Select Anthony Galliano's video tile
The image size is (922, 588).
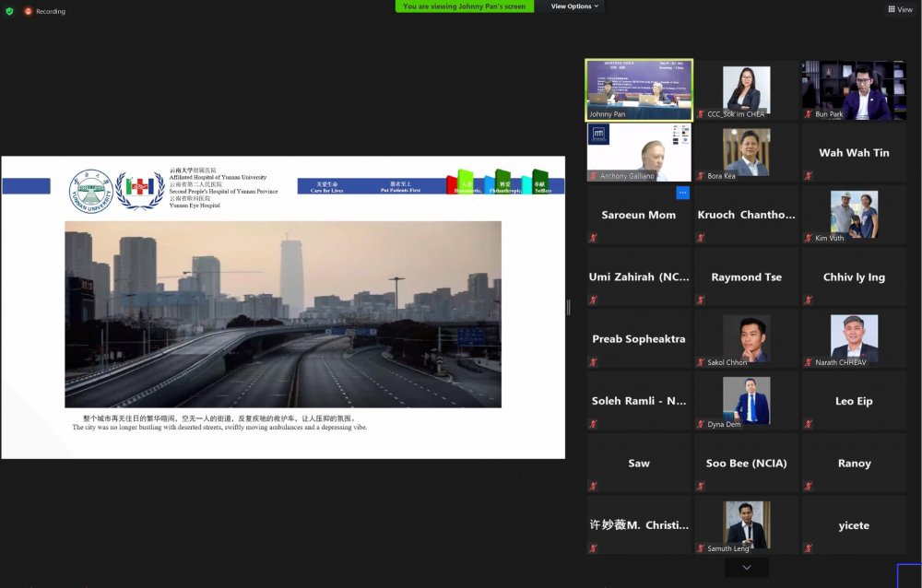point(638,152)
